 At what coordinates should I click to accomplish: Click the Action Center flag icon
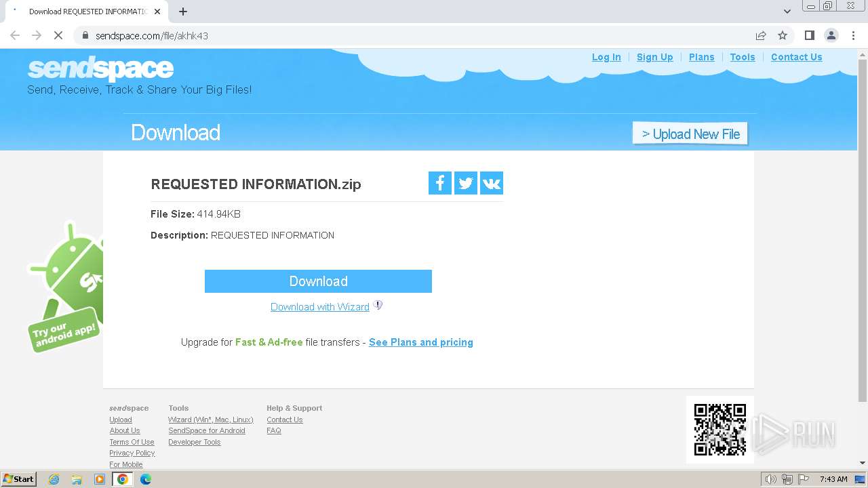click(803, 479)
